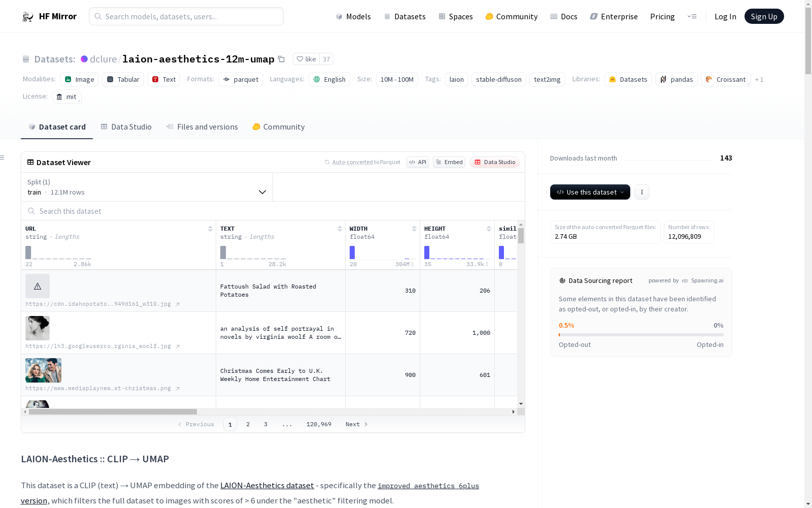Go to Next page of results
The width and height of the screenshot is (812, 508).
tap(357, 424)
